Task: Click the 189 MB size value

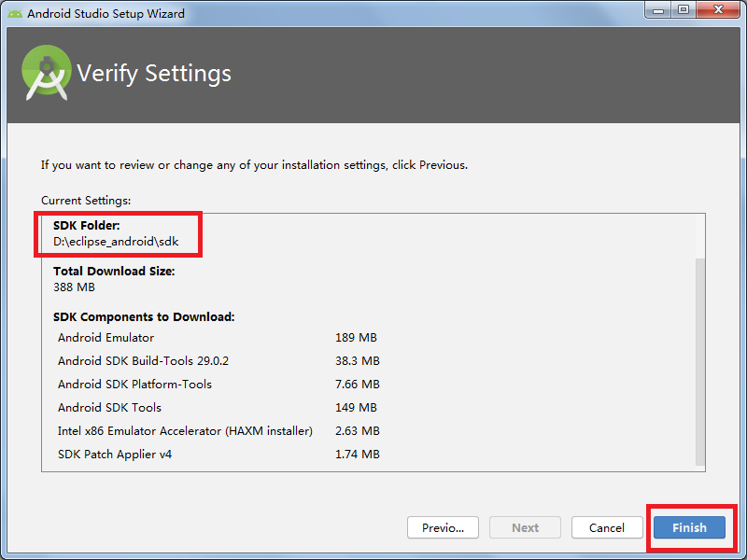Action: pyautogui.click(x=356, y=337)
